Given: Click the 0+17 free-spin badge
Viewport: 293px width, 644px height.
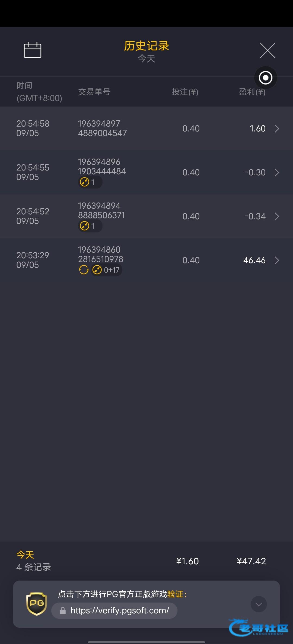Looking at the screenshot, I should point(107,270).
